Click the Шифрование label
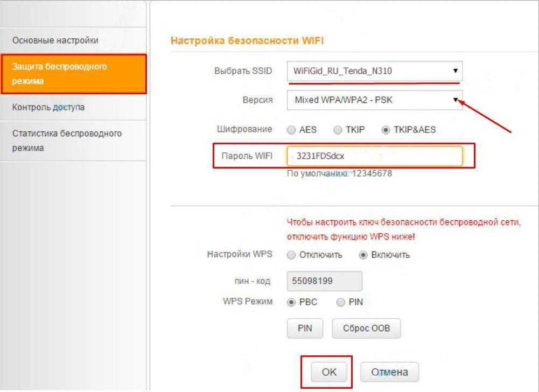This screenshot has width=539, height=392. point(244,129)
